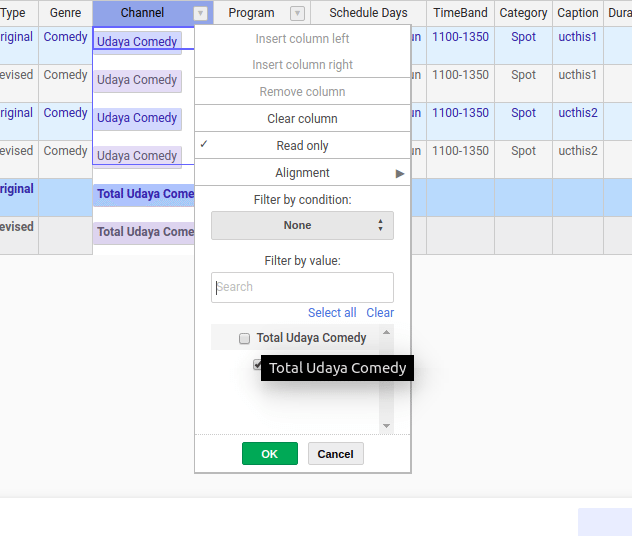Select the Genre column header
This screenshot has width=632, height=536.
(x=65, y=13)
